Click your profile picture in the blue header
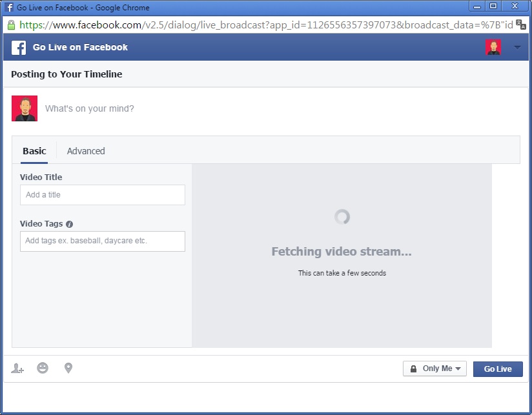Image resolution: width=532 pixels, height=415 pixels. click(x=493, y=46)
